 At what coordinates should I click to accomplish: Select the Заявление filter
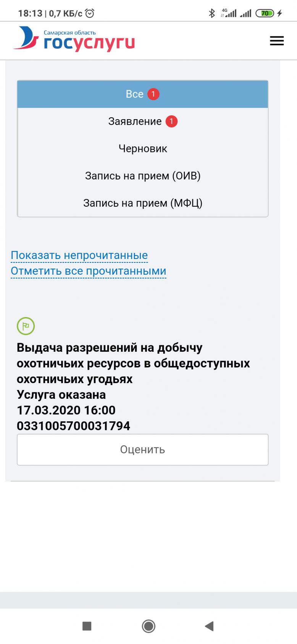pyautogui.click(x=135, y=121)
